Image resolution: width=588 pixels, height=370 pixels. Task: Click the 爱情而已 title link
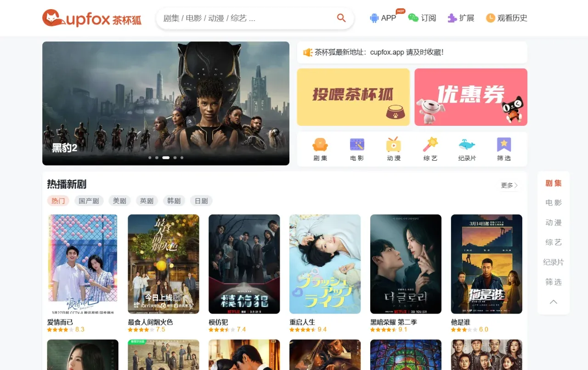(x=60, y=322)
